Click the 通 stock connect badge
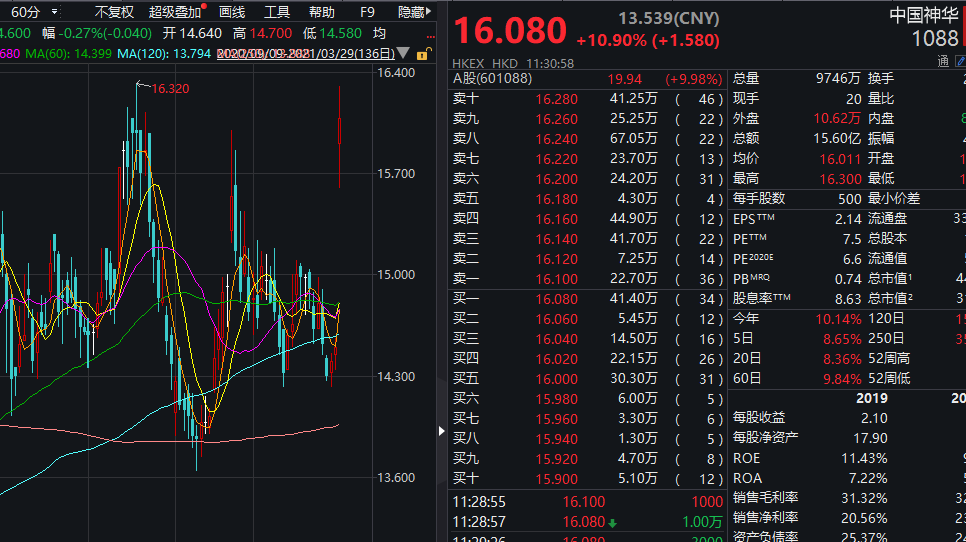Image resolution: width=966 pixels, height=542 pixels. click(943, 61)
